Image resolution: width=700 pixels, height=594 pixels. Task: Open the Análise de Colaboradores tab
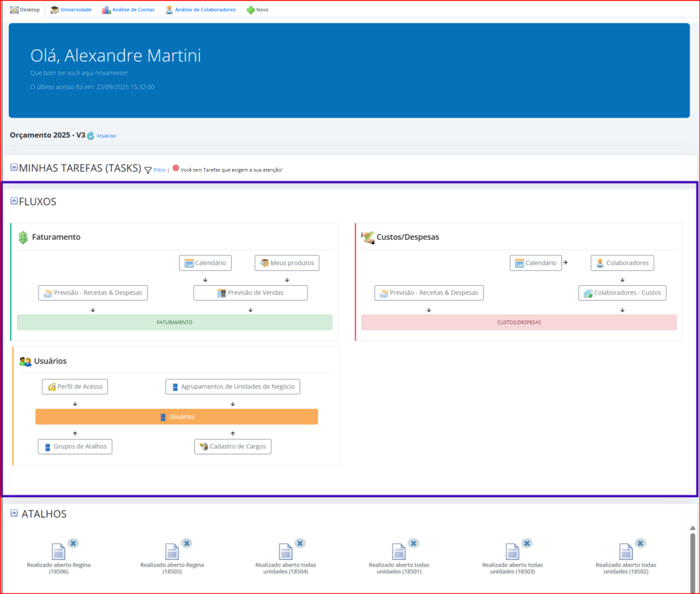(200, 10)
